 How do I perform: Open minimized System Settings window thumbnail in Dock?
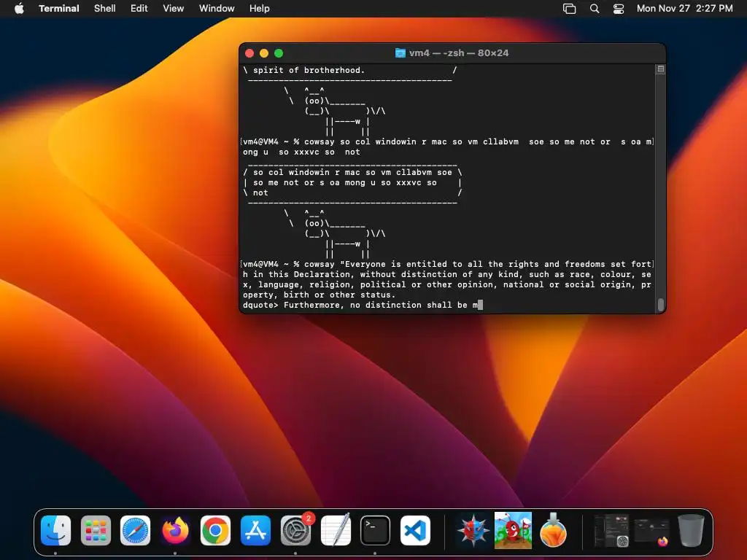612,530
